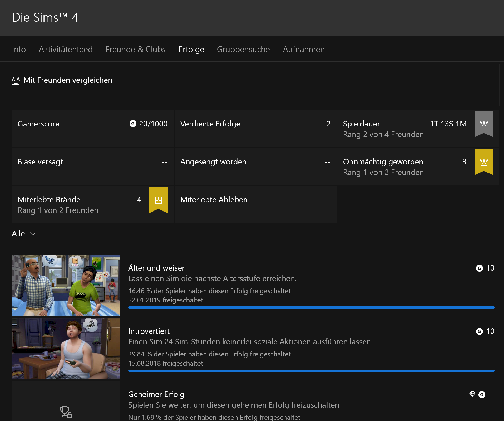
Task: Open the Gamerscore stat tile
Action: pos(93,129)
